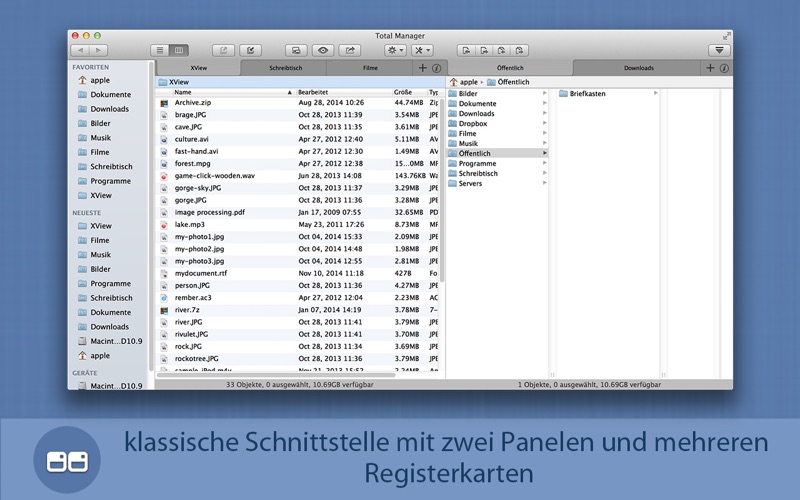Image resolution: width=800 pixels, height=500 pixels.
Task: Open Programme under Neueste in sidebar
Action: click(109, 283)
